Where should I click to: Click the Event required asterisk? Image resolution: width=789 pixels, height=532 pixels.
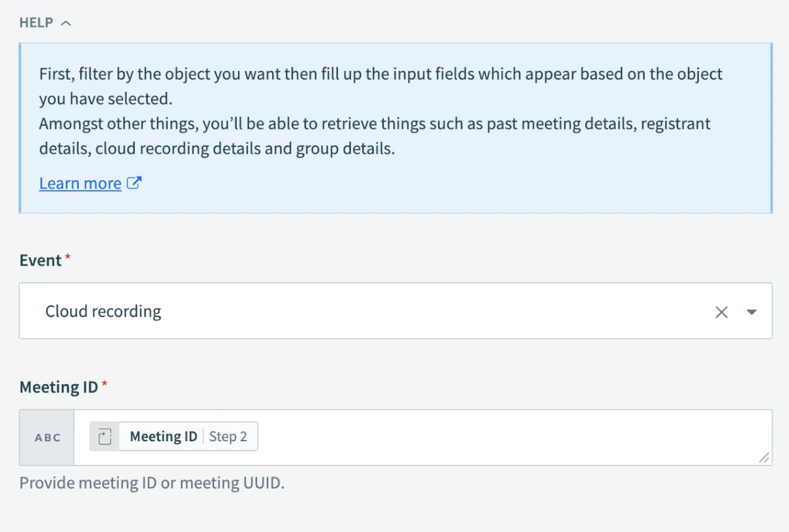coord(68,258)
